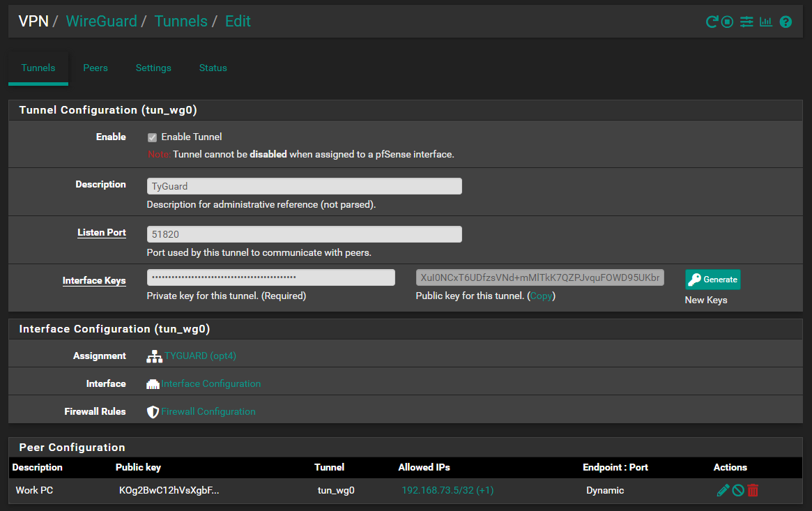Focus the Description text field

pos(304,186)
